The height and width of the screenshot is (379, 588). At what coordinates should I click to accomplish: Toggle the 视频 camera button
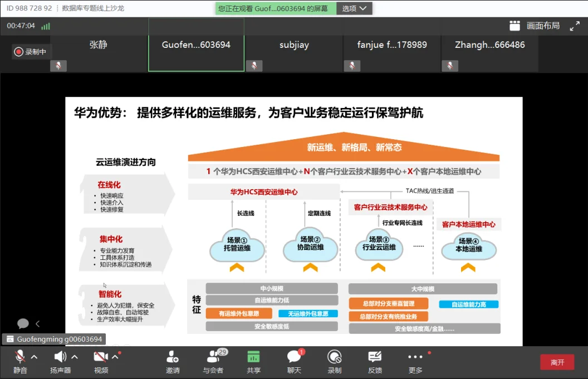click(x=101, y=357)
